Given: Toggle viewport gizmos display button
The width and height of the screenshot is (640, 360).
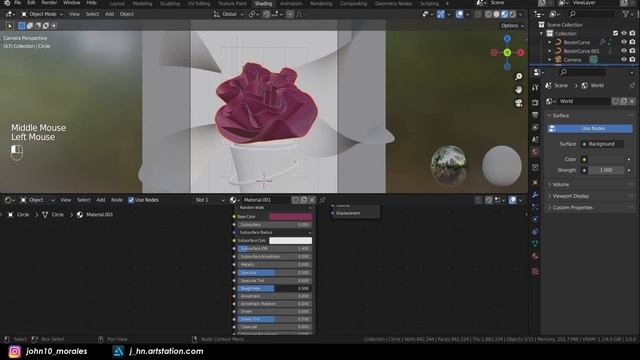Looking at the screenshot, I should coord(441,14).
